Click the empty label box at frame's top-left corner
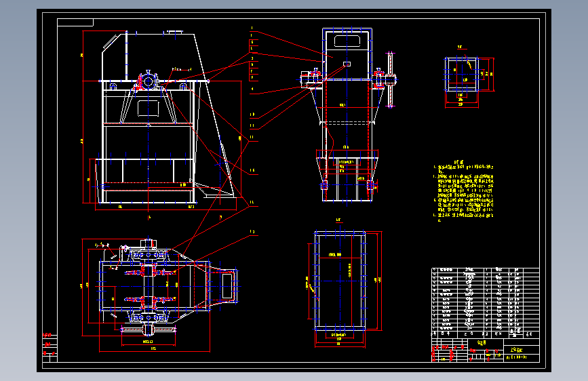 75,22
